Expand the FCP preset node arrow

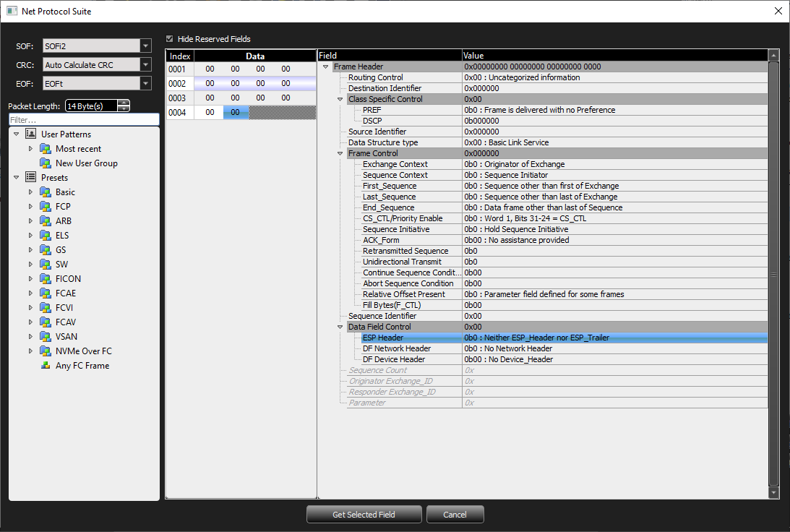[x=30, y=207]
